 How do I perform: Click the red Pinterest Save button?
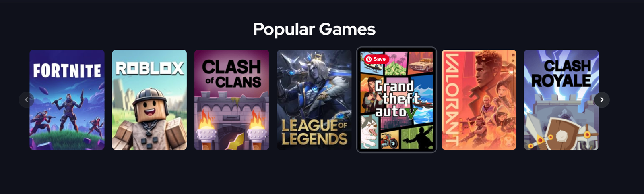pyautogui.click(x=376, y=59)
